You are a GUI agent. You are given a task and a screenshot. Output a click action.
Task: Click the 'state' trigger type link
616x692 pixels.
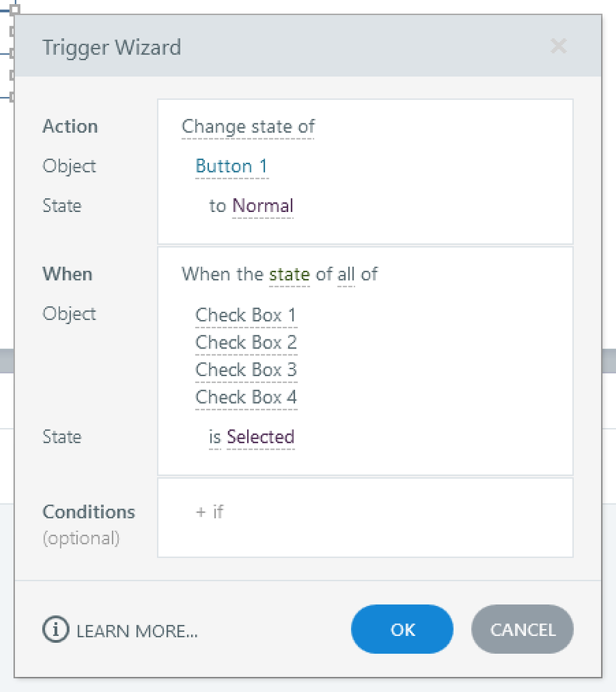tap(289, 274)
